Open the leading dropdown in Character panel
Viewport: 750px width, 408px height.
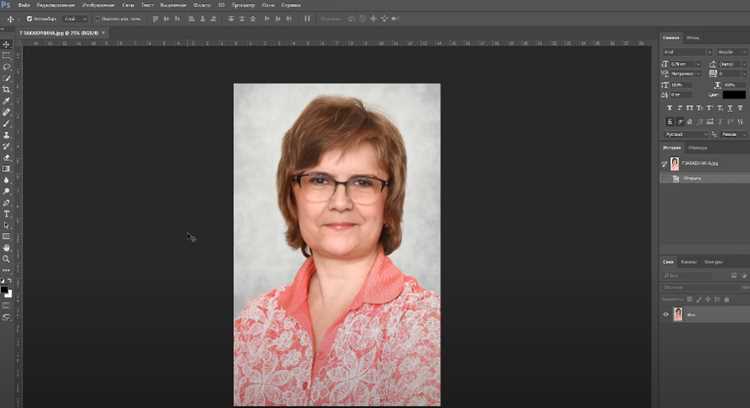733,64
